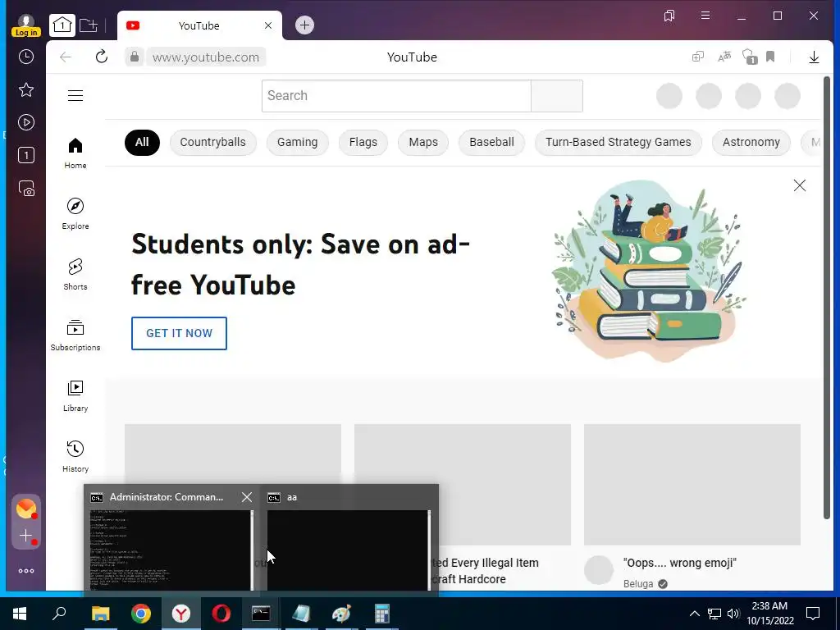840x630 pixels.
Task: Open the bookmarks panel icon in title bar
Action: 669,16
